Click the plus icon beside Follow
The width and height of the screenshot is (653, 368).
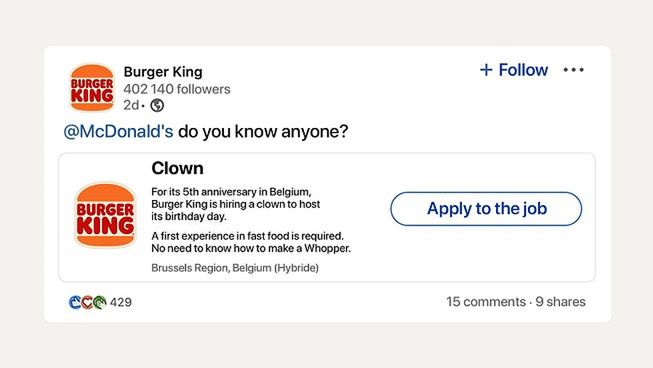pos(486,70)
